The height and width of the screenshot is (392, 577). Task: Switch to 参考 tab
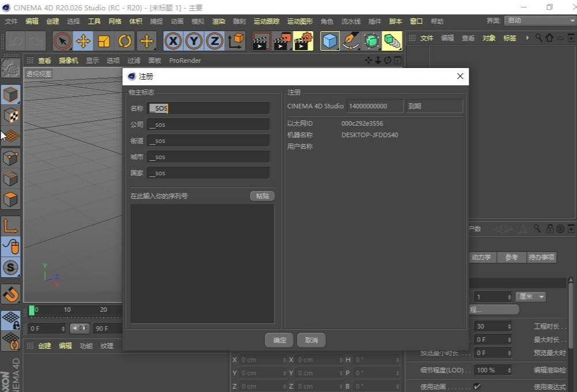(511, 257)
